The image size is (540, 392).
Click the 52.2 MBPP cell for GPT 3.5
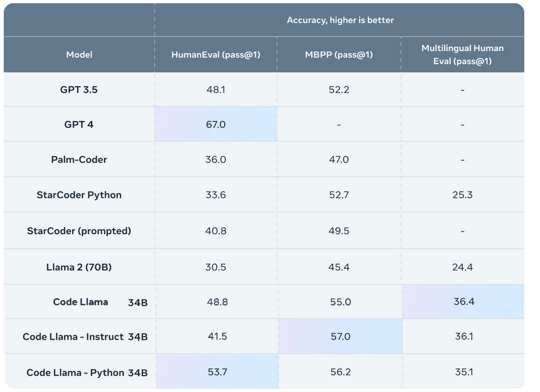tap(339, 89)
